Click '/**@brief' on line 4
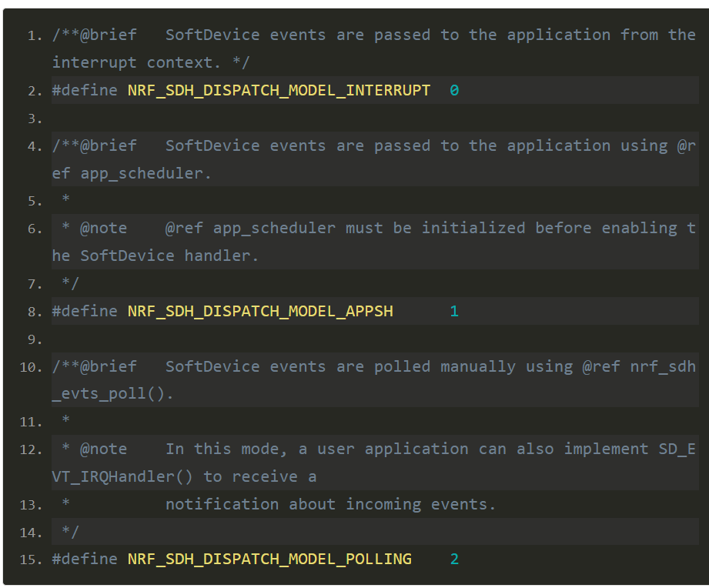Viewport: 709px width, 588px height. [x=95, y=146]
